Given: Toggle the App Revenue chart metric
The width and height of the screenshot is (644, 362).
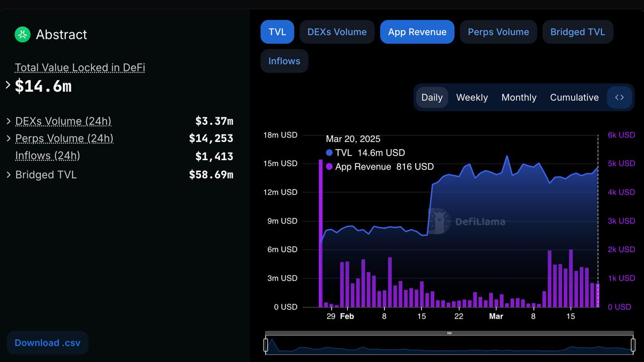Looking at the screenshot, I should click(x=417, y=32).
